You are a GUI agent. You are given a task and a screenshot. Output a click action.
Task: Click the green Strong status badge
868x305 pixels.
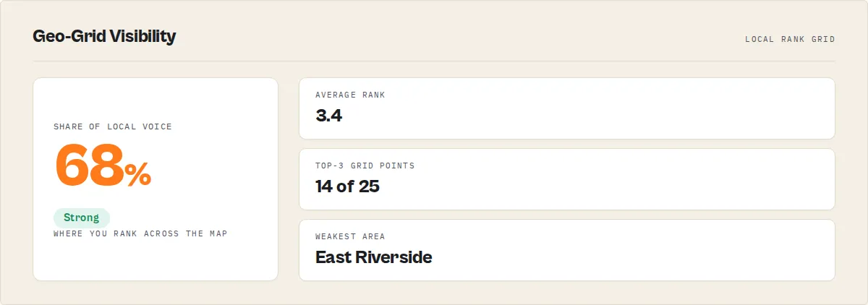tap(82, 218)
